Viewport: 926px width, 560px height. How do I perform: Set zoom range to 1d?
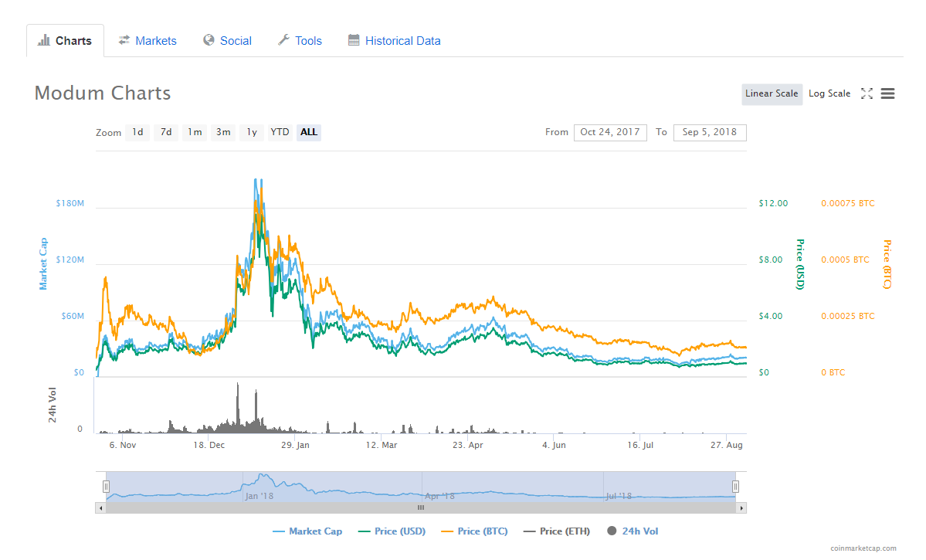(x=137, y=132)
